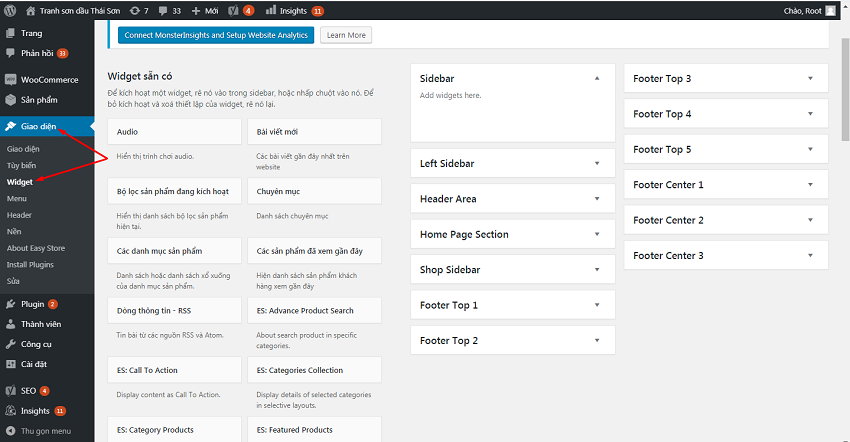Expand the Shop Sidebar widget area
The image size is (850, 442).
pyautogui.click(x=597, y=270)
